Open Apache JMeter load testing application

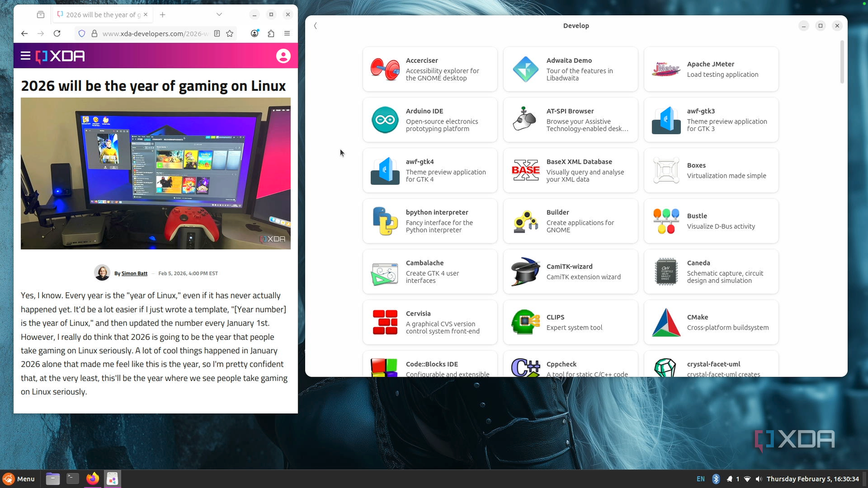tap(711, 69)
